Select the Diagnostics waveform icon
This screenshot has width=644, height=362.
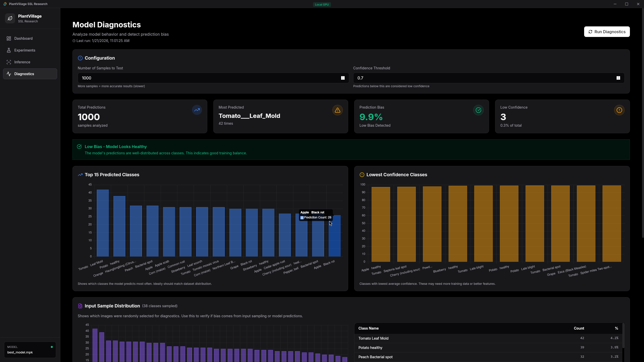pos(9,74)
